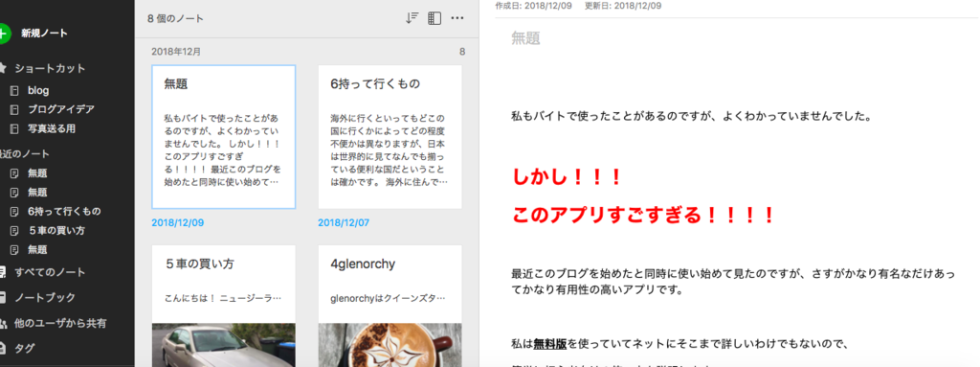Select the ５車の買い方 note card
980x367 pixels.
coord(224,306)
